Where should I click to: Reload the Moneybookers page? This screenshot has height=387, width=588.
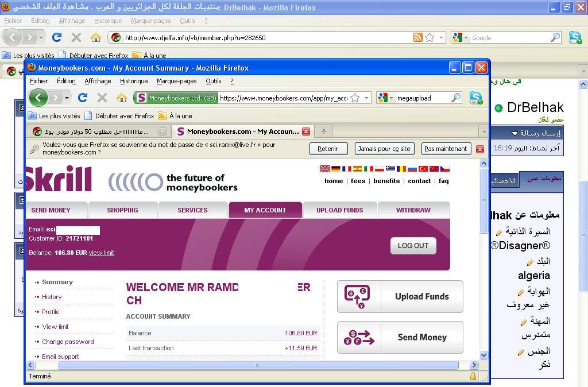(83, 98)
